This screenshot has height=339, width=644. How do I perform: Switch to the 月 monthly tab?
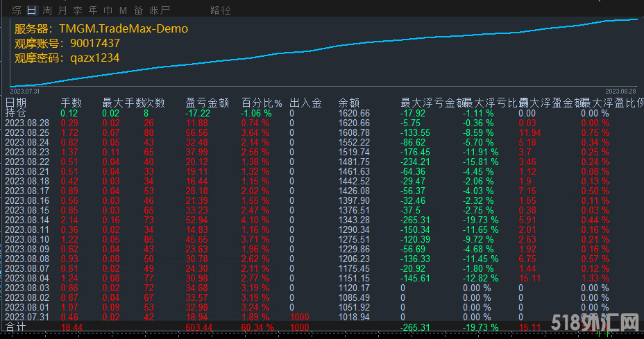[62, 10]
